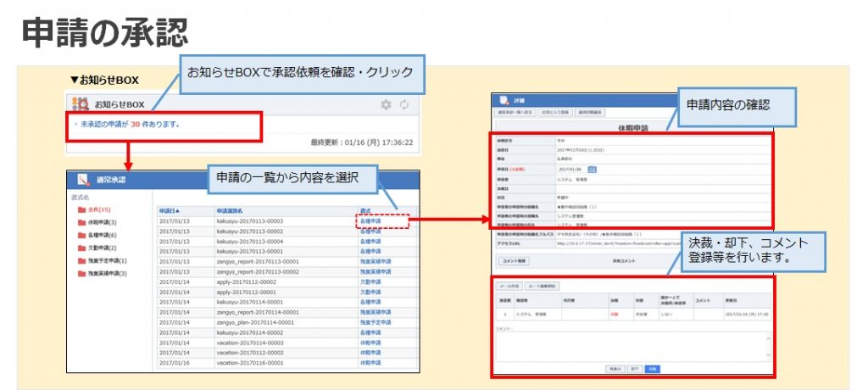Open the 欠勤申請(2) folder
The image size is (868, 390).
[97, 248]
